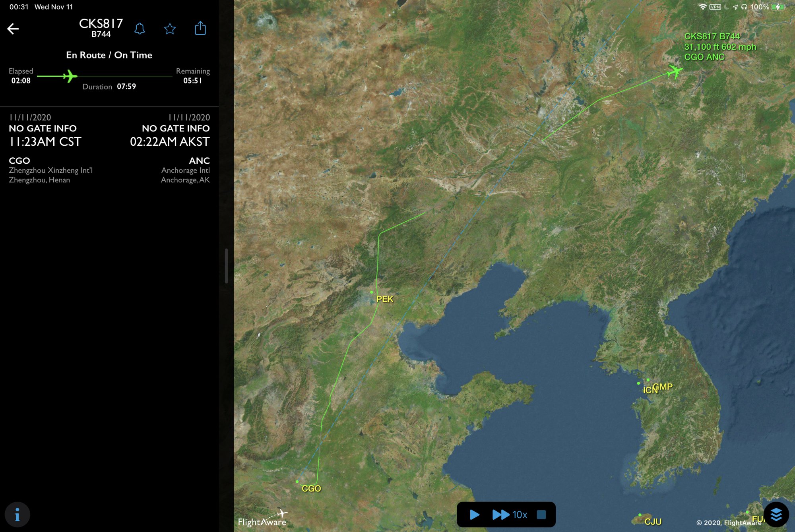Favorite flight CKS817 with star icon
Screen dimensions: 795x532
(170, 29)
